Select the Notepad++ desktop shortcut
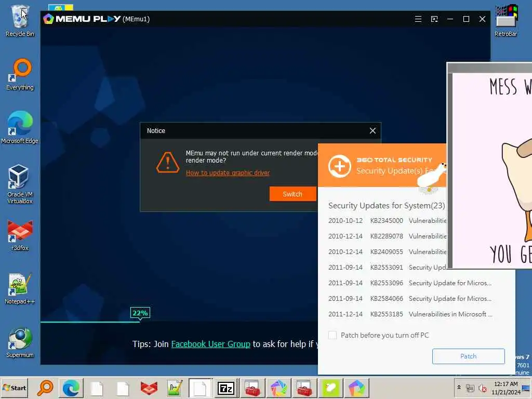 click(20, 289)
